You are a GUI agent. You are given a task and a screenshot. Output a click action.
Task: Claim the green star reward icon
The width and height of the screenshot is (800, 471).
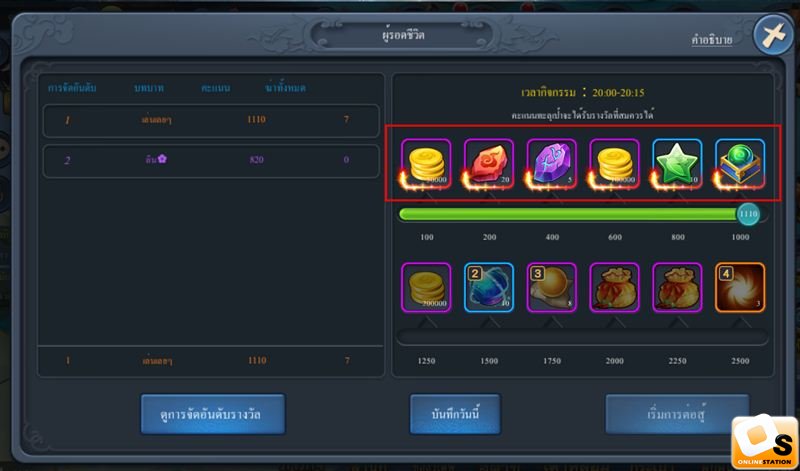click(x=677, y=163)
